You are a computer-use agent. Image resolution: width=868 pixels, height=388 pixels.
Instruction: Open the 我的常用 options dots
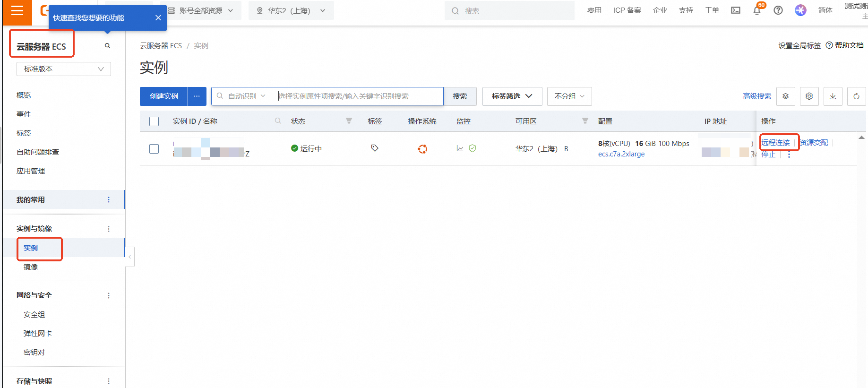point(109,200)
